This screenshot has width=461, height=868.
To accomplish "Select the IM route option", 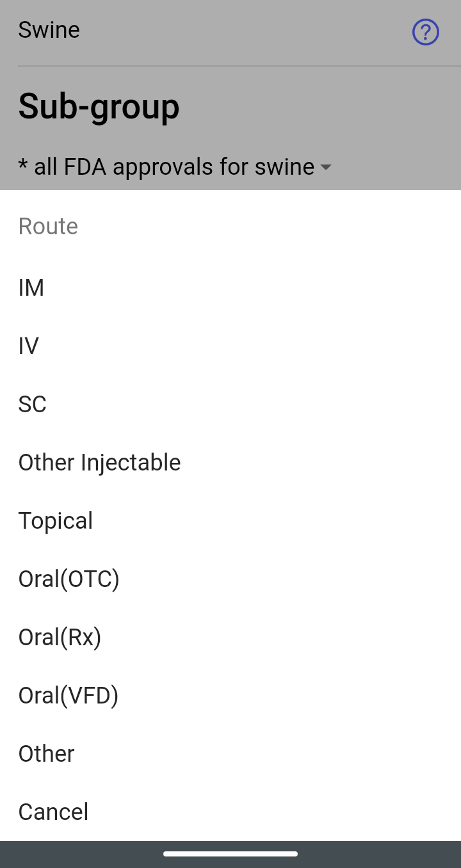I will pyautogui.click(x=230, y=288).
